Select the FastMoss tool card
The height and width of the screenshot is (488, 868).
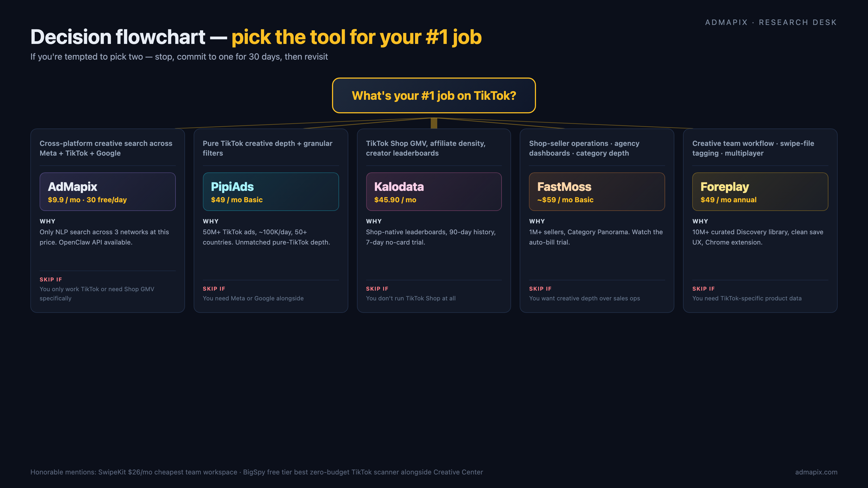click(597, 192)
